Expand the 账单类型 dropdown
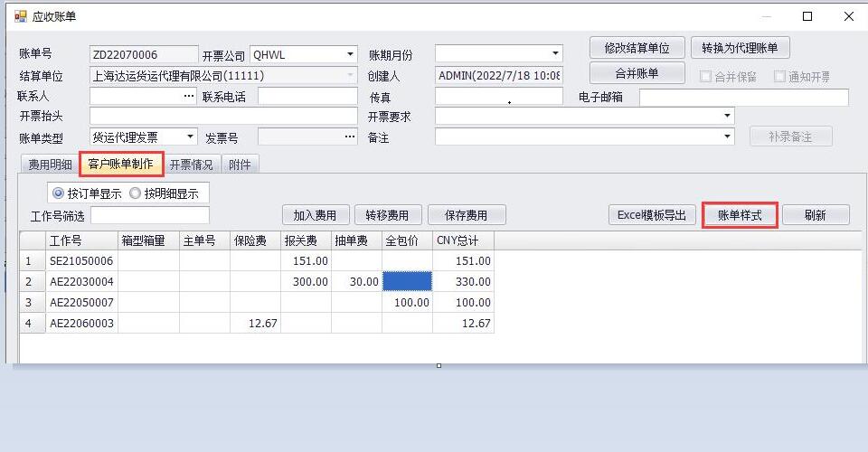This screenshot has height=452, width=868. point(190,137)
